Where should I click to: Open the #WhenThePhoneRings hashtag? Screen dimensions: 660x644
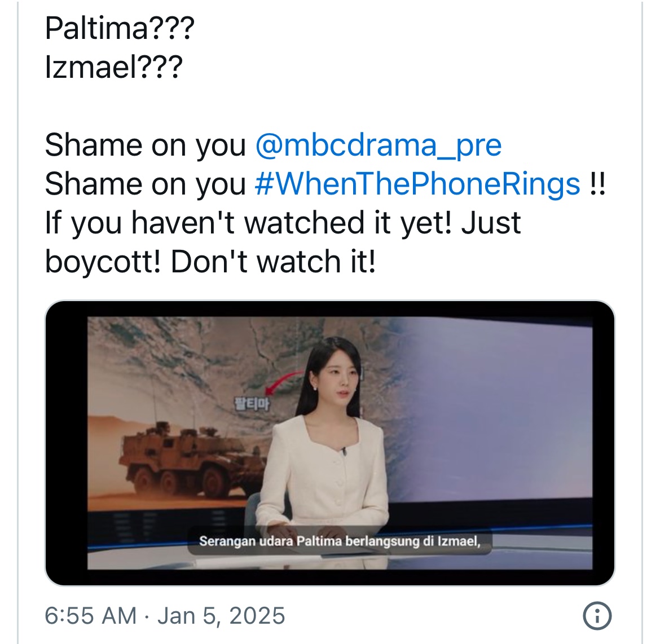417,184
